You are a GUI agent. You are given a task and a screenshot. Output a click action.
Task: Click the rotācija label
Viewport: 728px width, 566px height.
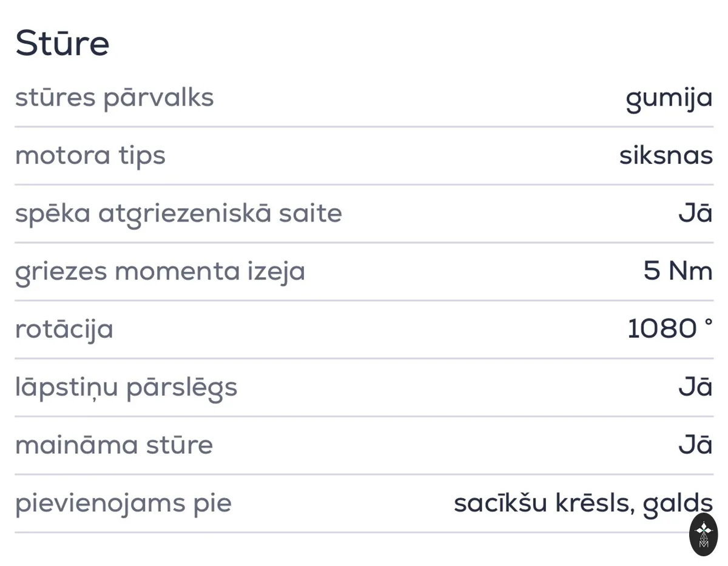pyautogui.click(x=64, y=330)
